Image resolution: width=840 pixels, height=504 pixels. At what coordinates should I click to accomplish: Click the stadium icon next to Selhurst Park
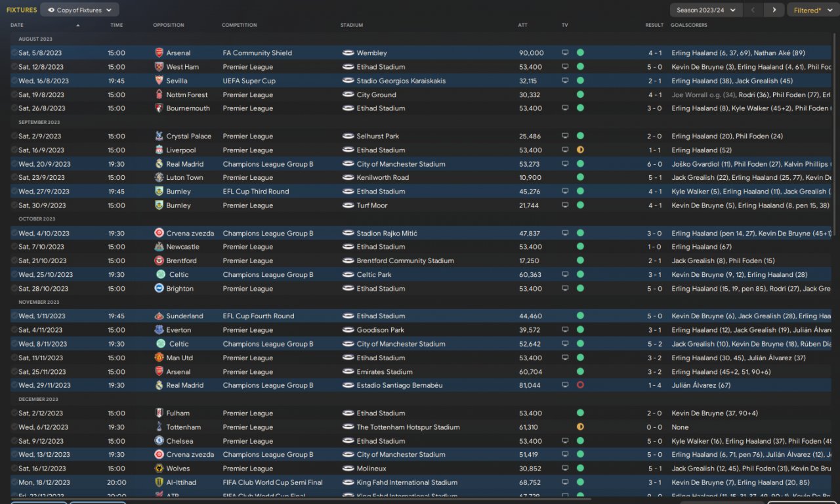point(348,136)
